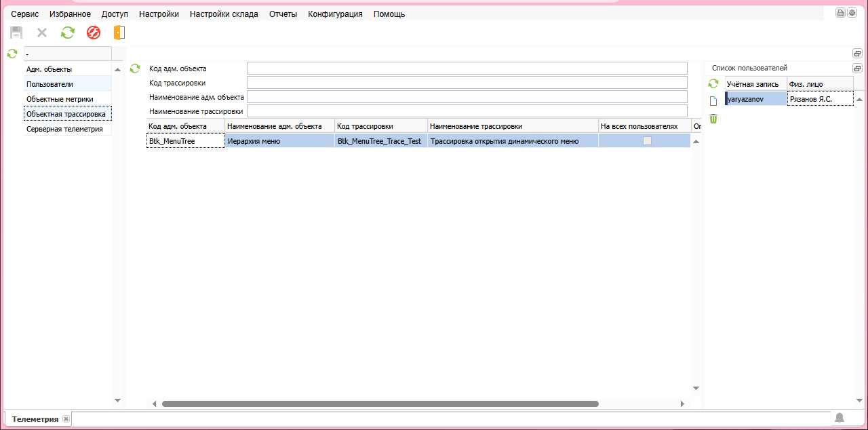Select 'Серверная телеметрия' in left list
Image resolution: width=868 pixels, height=430 pixels.
[x=64, y=129]
